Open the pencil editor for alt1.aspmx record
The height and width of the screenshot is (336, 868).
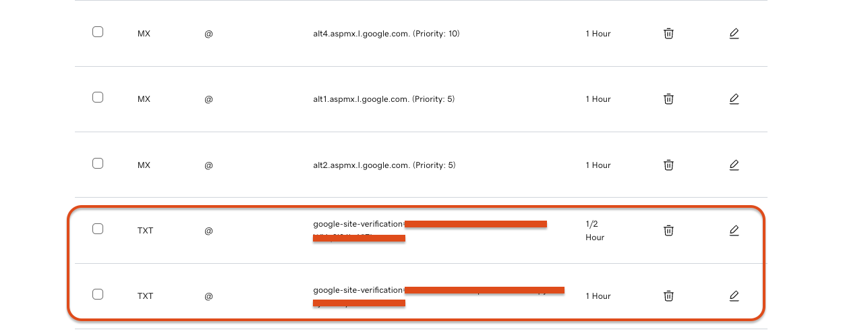click(734, 99)
